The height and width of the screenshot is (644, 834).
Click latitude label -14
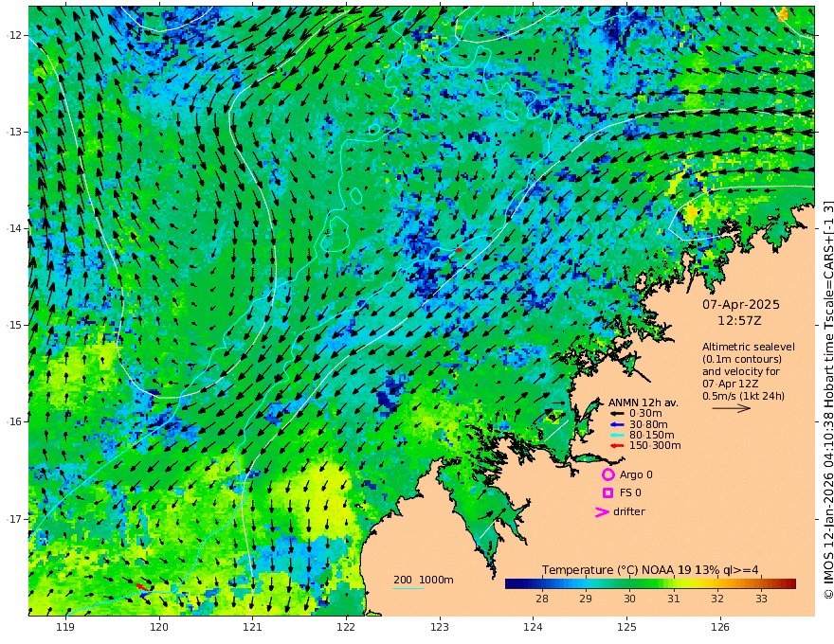(14, 228)
